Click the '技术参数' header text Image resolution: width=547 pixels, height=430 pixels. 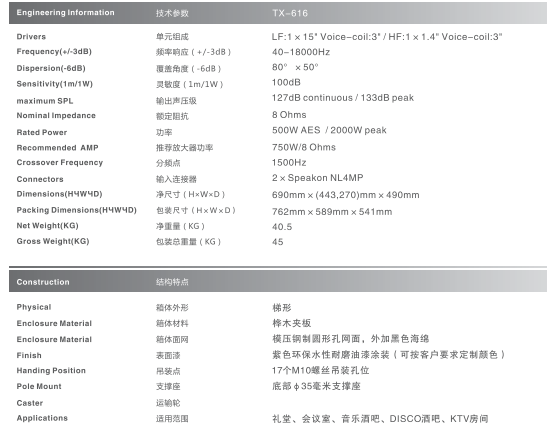tap(172, 13)
